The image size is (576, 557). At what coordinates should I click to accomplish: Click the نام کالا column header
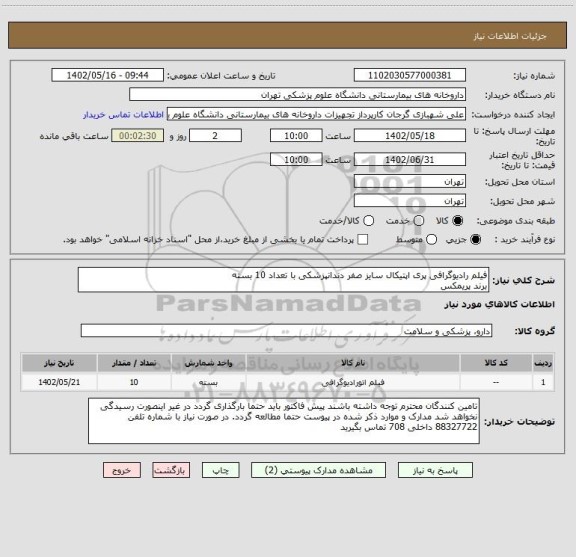353,363
